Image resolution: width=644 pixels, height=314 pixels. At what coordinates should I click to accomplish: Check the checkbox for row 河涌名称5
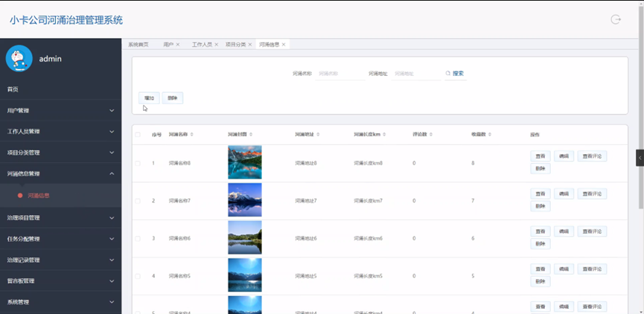click(x=138, y=276)
